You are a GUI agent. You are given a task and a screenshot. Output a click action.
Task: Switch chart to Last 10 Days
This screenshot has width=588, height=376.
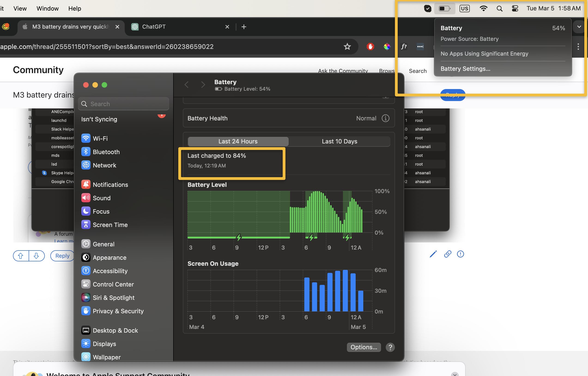pyautogui.click(x=339, y=141)
